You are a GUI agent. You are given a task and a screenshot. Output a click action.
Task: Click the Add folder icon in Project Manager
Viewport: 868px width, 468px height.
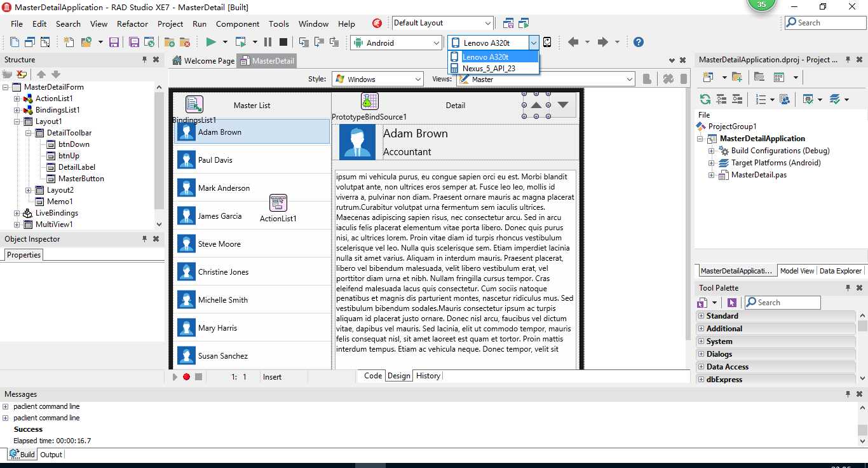click(737, 77)
